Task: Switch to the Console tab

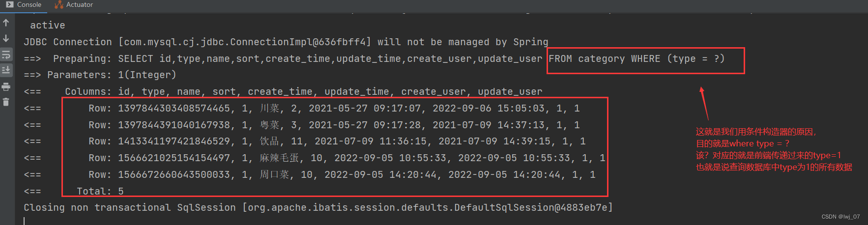Action: click(x=24, y=4)
